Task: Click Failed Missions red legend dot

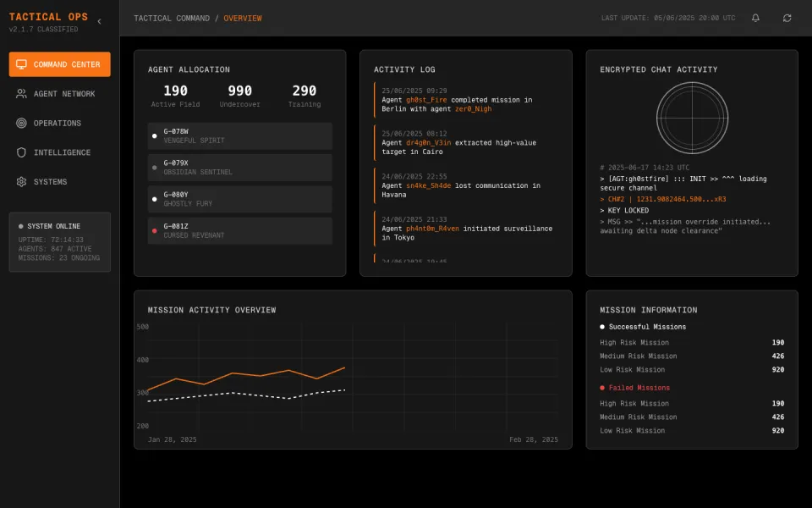Action: [602, 388]
